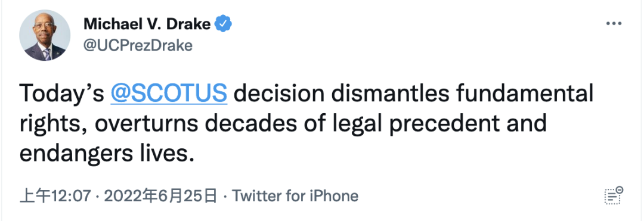Screen dimensions: 644x221
Task: Click the word "Today's" in the tweet
Action: coord(62,94)
